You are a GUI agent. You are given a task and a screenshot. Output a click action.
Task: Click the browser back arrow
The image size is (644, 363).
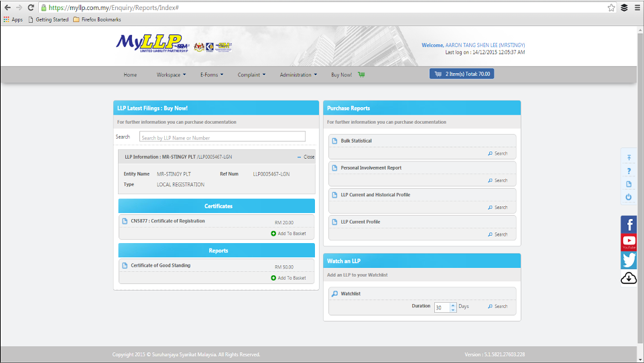click(7, 7)
